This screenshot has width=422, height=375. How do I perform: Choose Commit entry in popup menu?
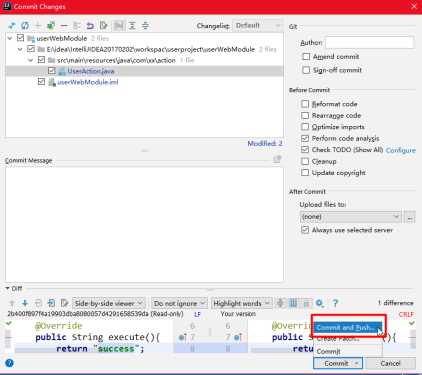tap(347, 351)
